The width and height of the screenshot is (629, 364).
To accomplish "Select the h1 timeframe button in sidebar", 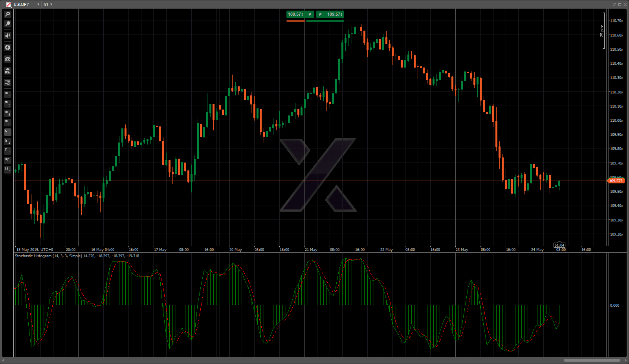I will [7, 132].
